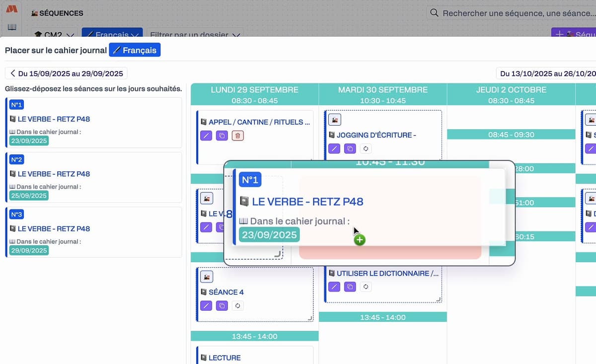Click the JEUDI 2 OCTOBRE column header

coord(511,90)
